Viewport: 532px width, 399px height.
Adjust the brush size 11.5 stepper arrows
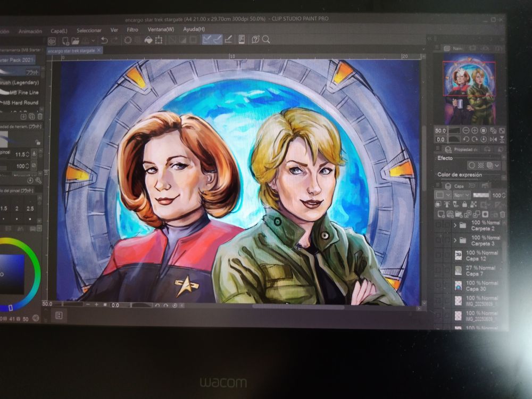click(x=28, y=154)
